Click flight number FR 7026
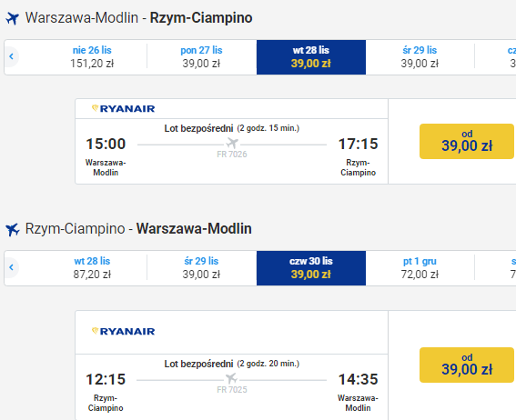Viewport: 516px width, 420px height. tap(232, 155)
